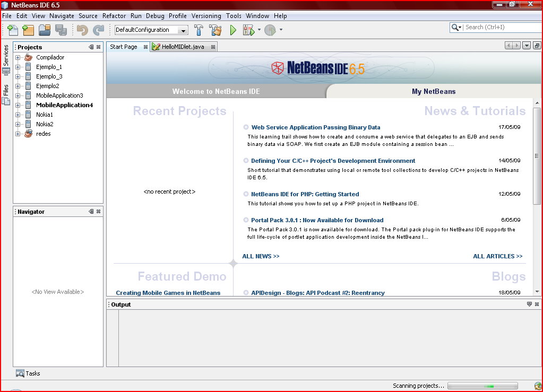Switch to the HelloMIDlet.java tab
Image resolution: width=543 pixels, height=392 pixels.
click(x=181, y=47)
